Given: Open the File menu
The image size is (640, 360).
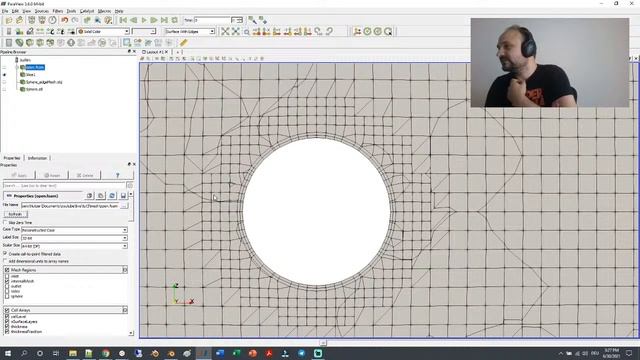Looking at the screenshot, I should click(x=5, y=11).
